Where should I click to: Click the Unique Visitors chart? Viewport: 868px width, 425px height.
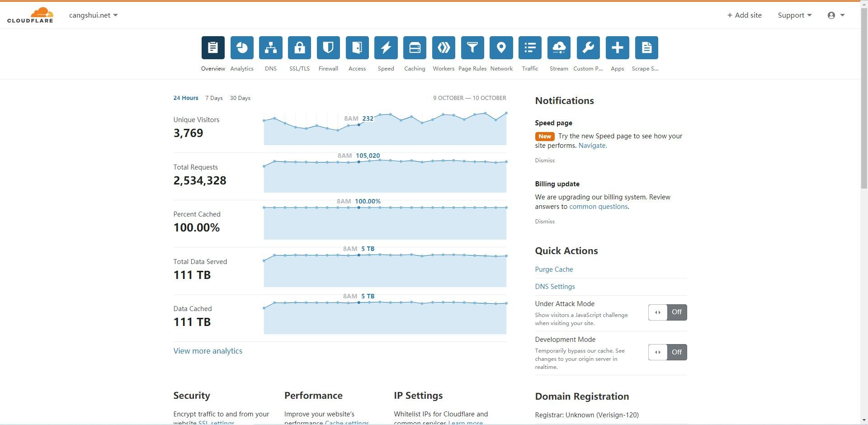[x=385, y=128]
